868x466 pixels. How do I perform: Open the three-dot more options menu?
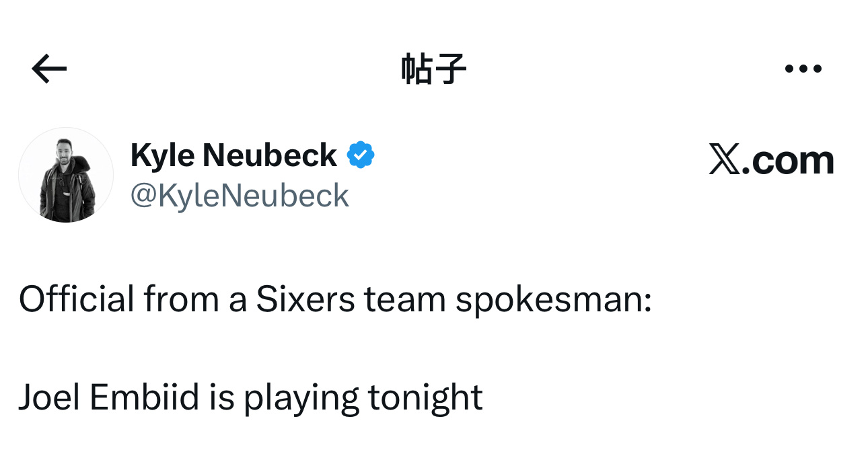pos(803,69)
